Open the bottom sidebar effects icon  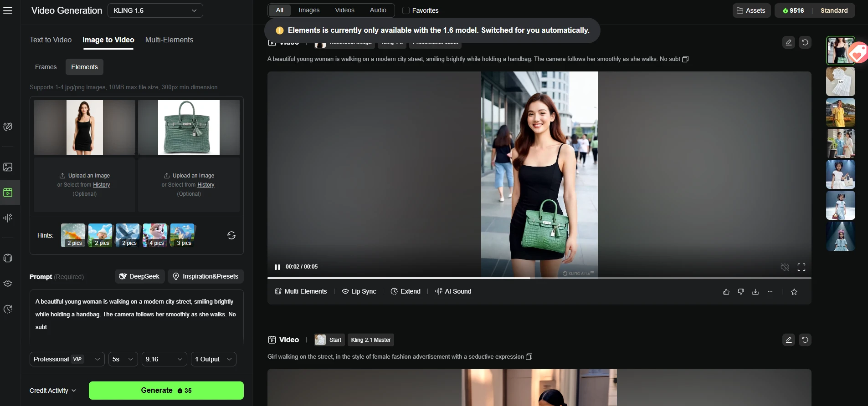[x=8, y=309]
